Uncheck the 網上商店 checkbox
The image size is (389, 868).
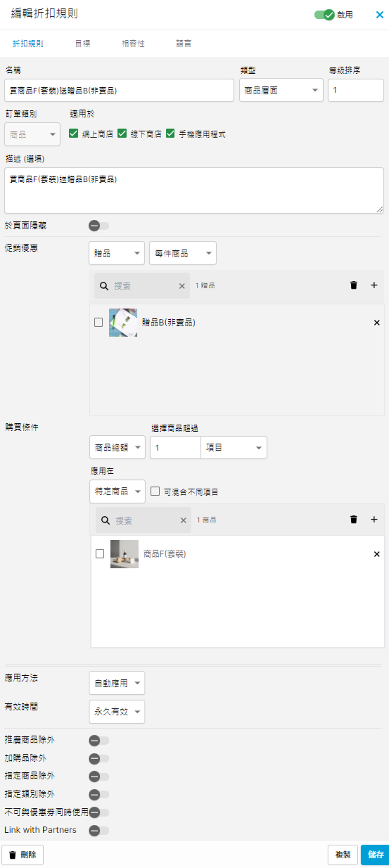coord(73,133)
